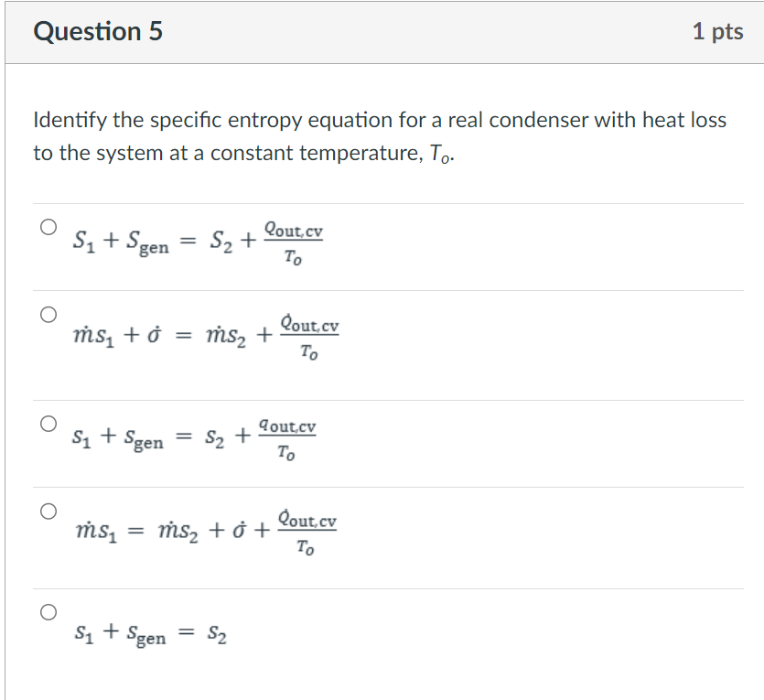Image resolution: width=764 pixels, height=700 pixels.
Task: Click the question prompt paragraph
Action: pyautogui.click(x=380, y=135)
